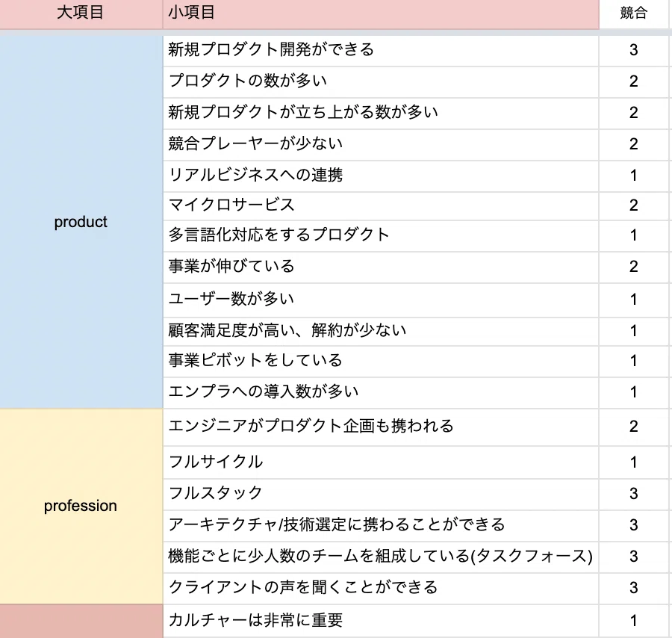This screenshot has width=672, height=638.
Task: Select the merged profession category cell
Action: coord(81,506)
